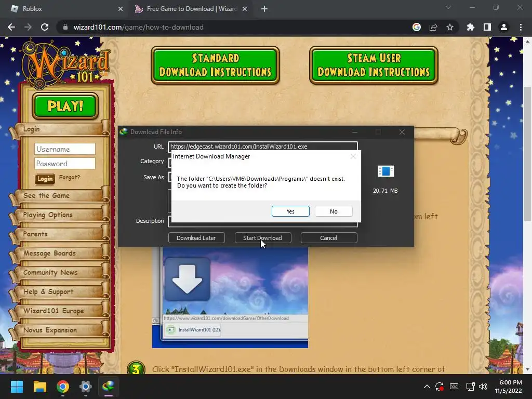
Task: Choose Download Later button
Action: [x=196, y=238]
